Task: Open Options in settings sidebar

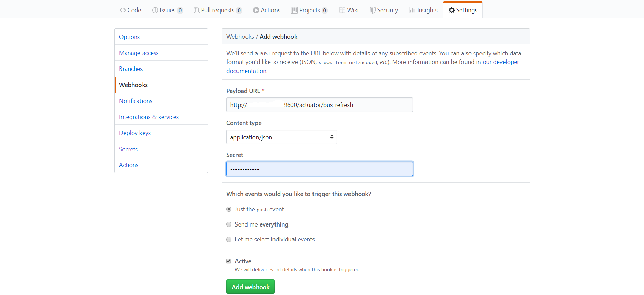Action: (161, 37)
